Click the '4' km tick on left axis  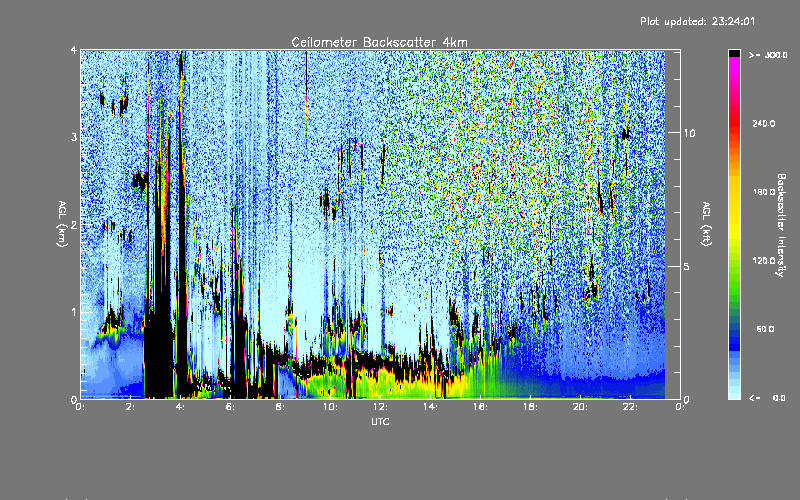click(74, 50)
